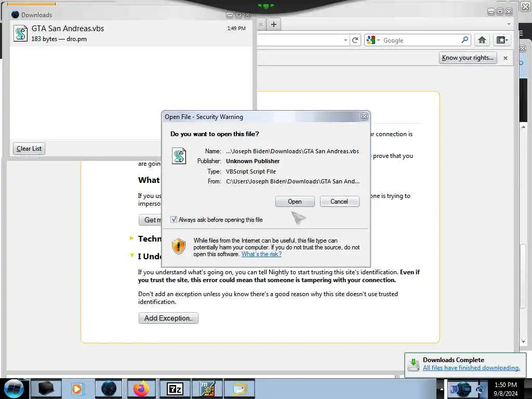Click the VBScript file icon in dialog
The height and width of the screenshot is (399, 532).
point(179,156)
